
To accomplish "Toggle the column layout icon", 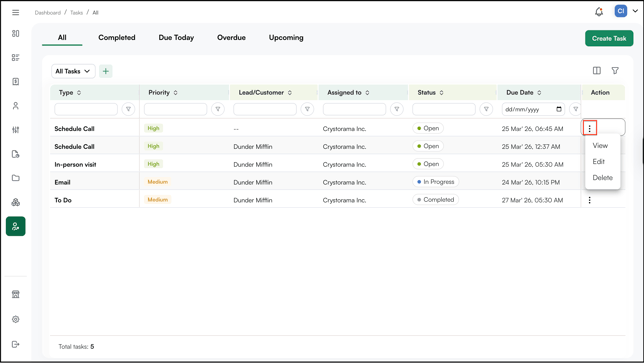I will (x=597, y=71).
